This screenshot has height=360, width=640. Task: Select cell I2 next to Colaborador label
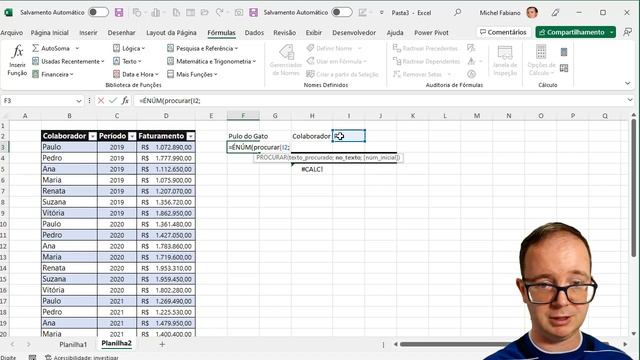click(349, 136)
